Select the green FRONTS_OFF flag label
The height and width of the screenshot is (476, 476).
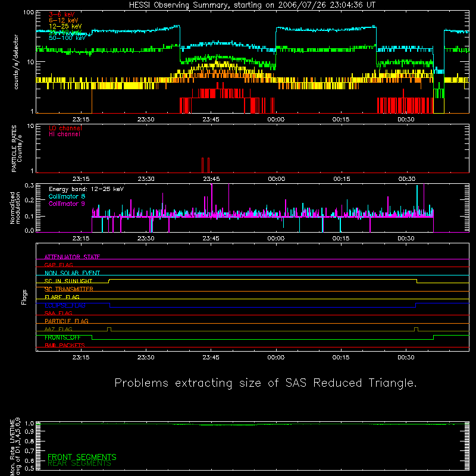(62, 337)
